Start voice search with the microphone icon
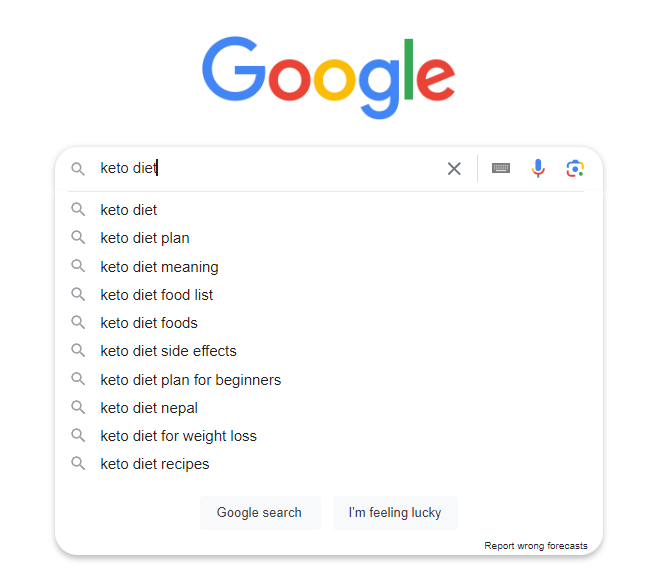Screen dimensions: 661x576 point(538,168)
